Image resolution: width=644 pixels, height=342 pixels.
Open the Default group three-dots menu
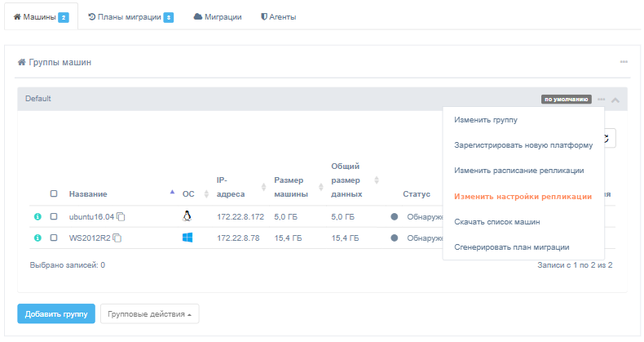point(601,99)
